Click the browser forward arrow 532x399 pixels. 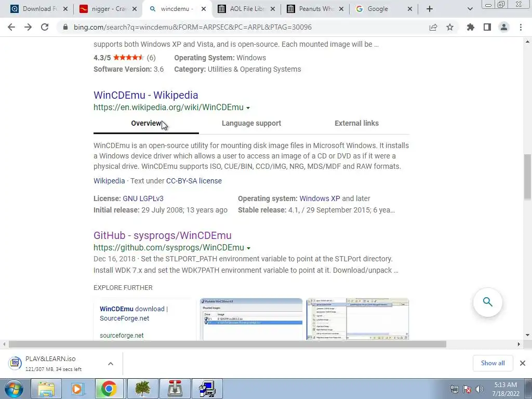[28, 27]
